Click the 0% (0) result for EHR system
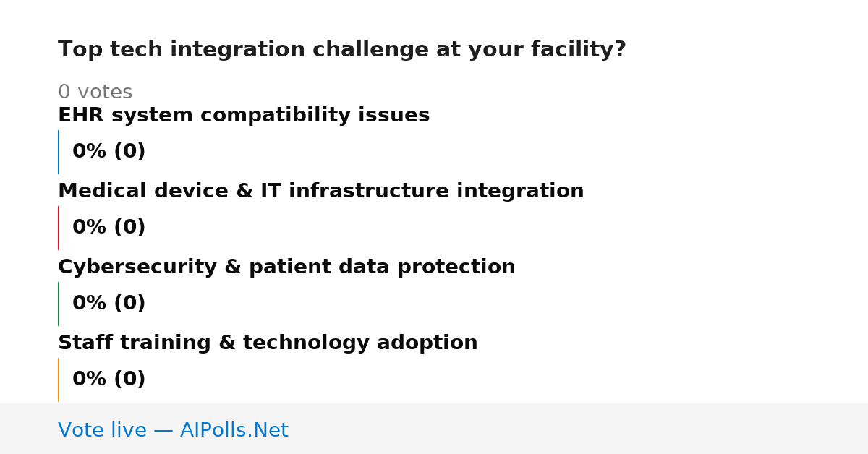Screen dimensions: 868x454 click(109, 152)
